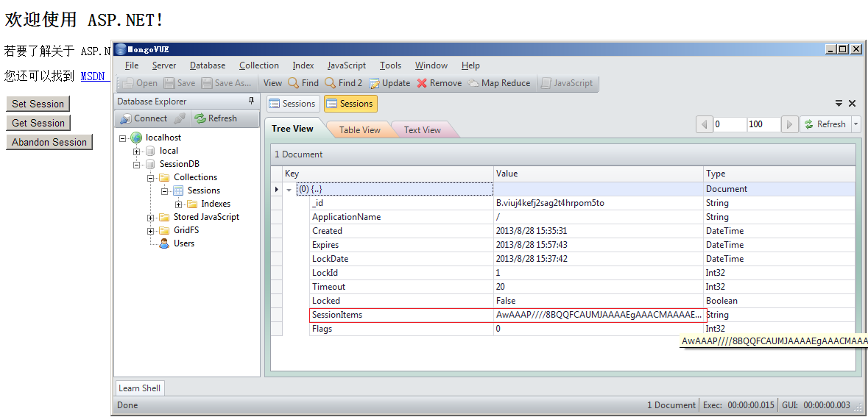Viewport: 868px width, 417px height.
Task: Open the Learn Shell tab
Action: pyautogui.click(x=139, y=388)
